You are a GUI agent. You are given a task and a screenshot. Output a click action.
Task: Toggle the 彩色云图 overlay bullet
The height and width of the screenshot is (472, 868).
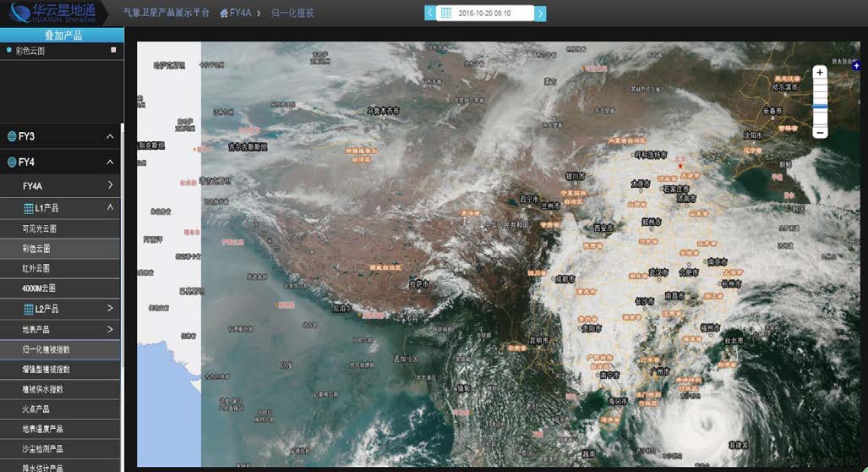[8, 51]
